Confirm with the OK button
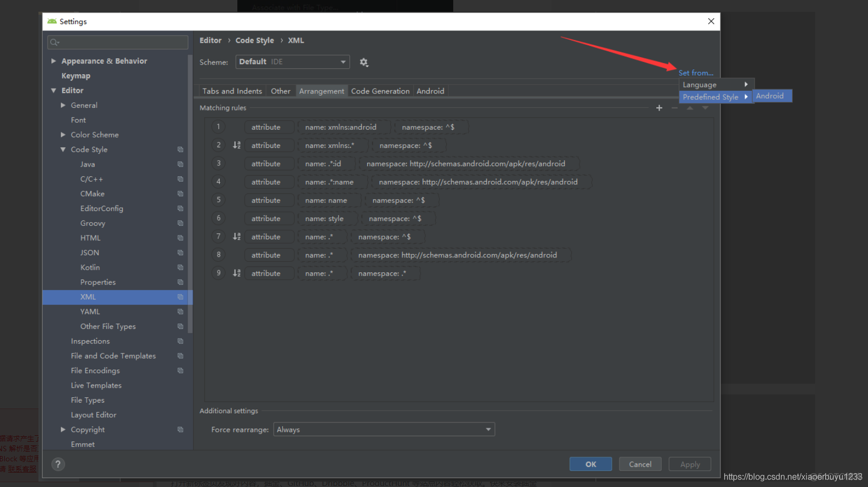Screen dimensions: 868x487 coord(591,464)
